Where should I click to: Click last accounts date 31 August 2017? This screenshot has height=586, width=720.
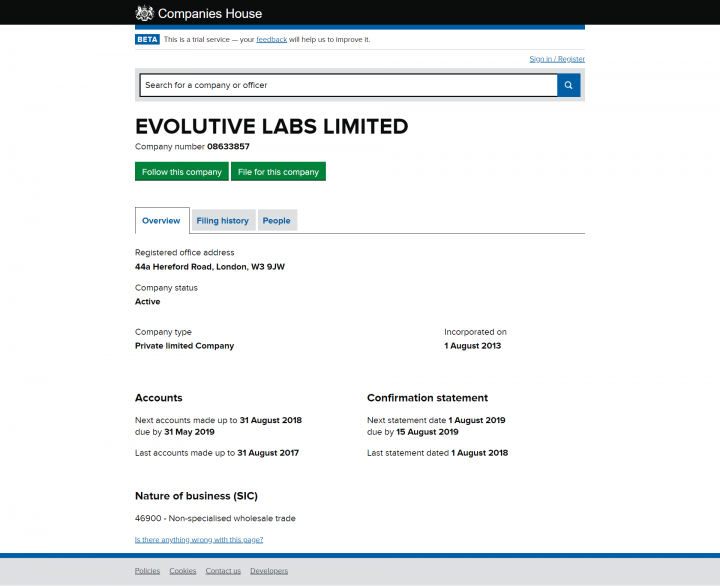tap(268, 453)
